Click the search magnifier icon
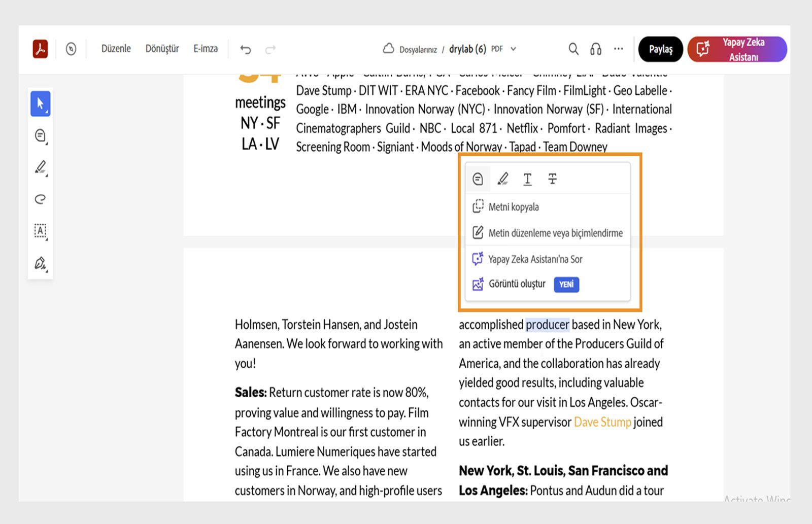The image size is (812, 524). pos(573,49)
